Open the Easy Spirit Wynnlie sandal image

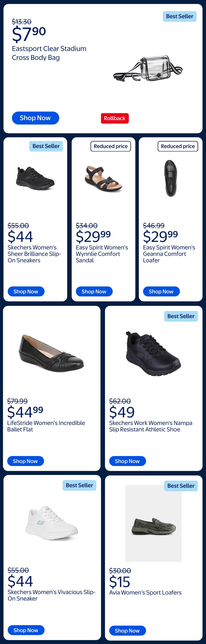pos(103,179)
